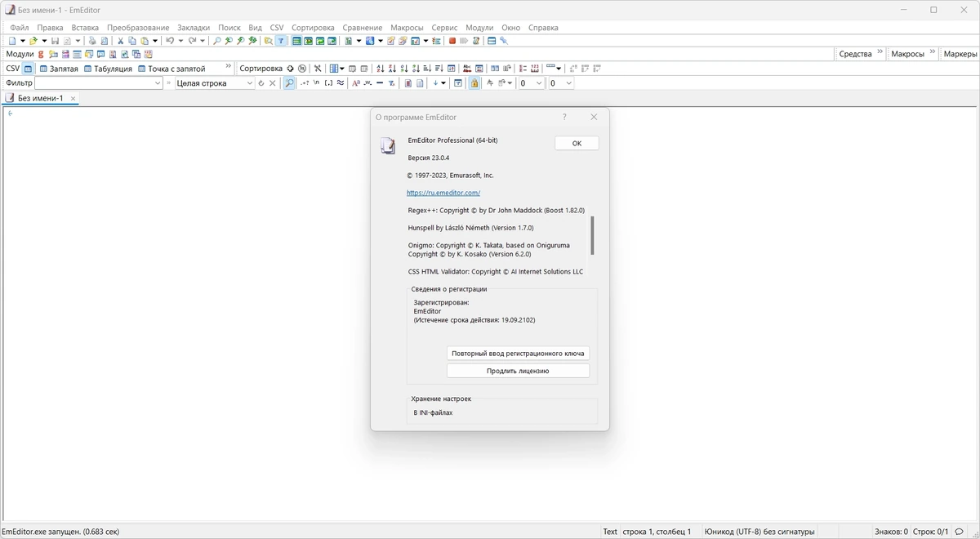980x539 pixels.
Task: Click the remove-filter funnel icon
Action: point(392,83)
